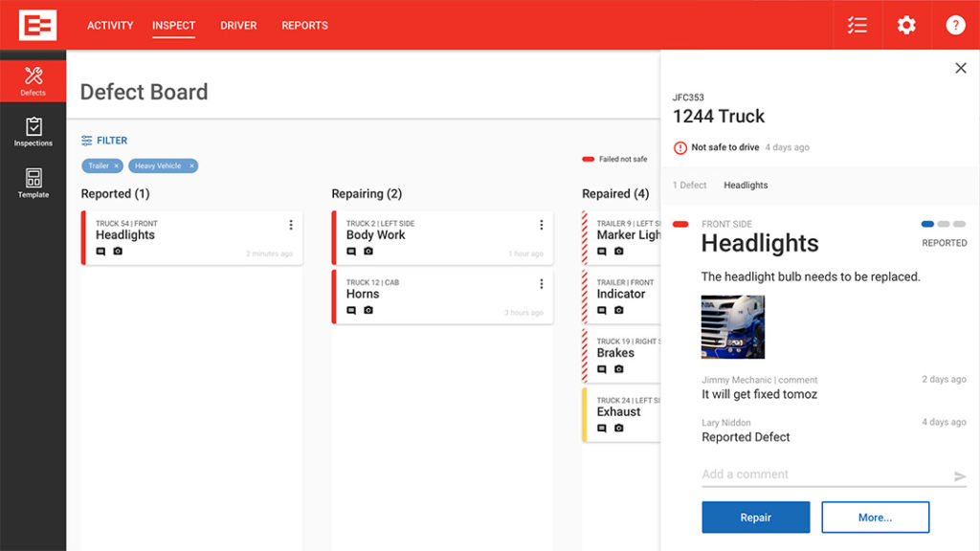This screenshot has width=980, height=551.
Task: Click camera icon on Horns card
Action: pyautogui.click(x=368, y=310)
